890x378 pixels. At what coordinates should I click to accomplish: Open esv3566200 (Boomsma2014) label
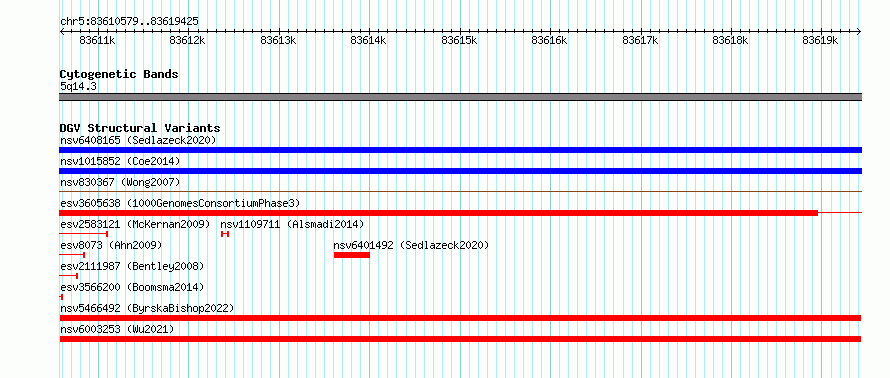click(x=132, y=287)
